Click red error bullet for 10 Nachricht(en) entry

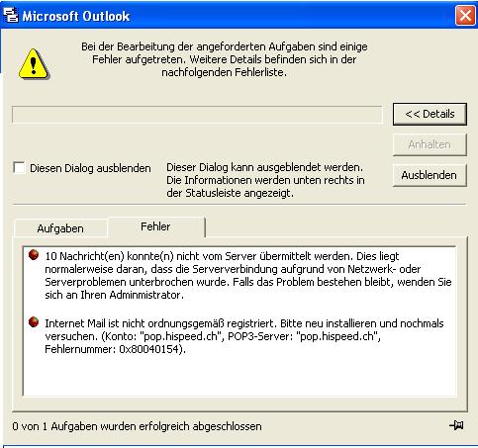pyautogui.click(x=34, y=254)
